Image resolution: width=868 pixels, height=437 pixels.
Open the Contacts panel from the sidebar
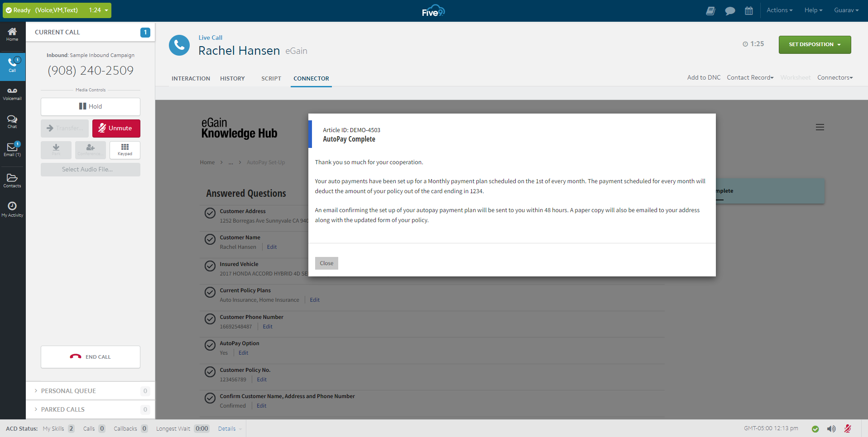pos(12,180)
